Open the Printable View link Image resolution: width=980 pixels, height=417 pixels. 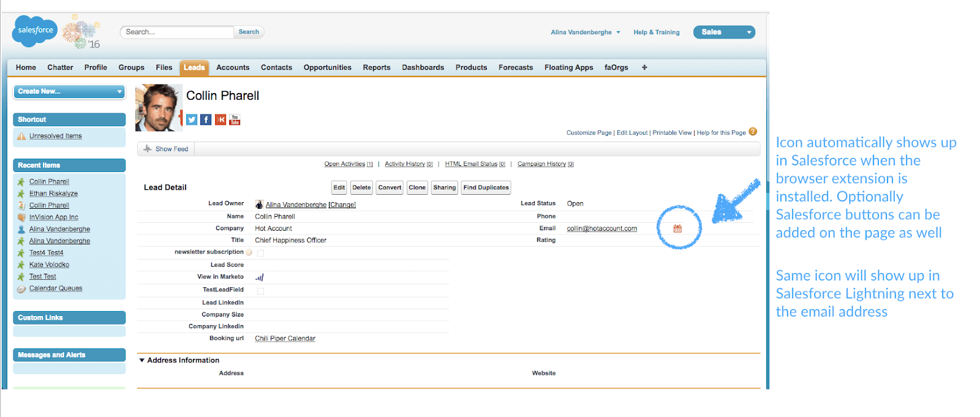coord(672,133)
